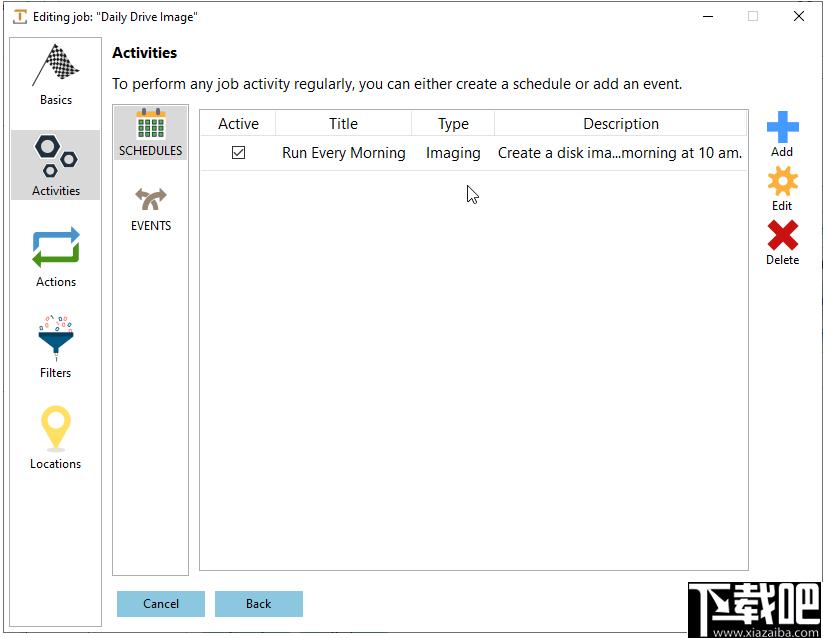Click the Description column header

[x=621, y=124]
